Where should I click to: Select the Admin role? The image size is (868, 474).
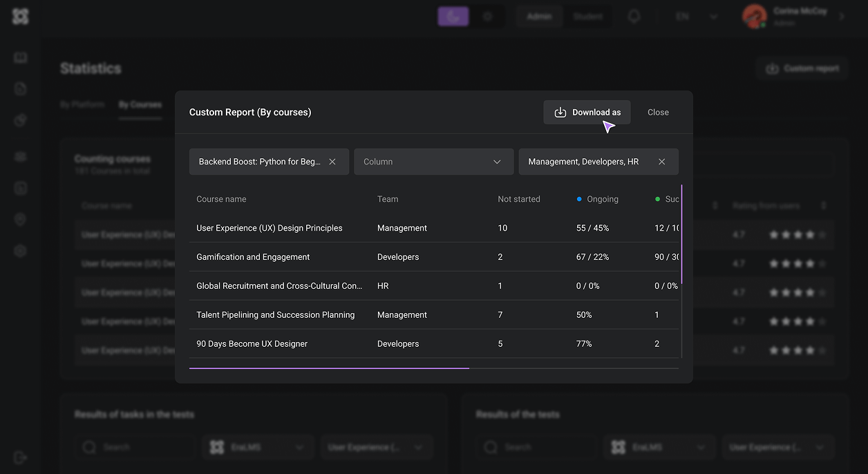[x=539, y=16]
